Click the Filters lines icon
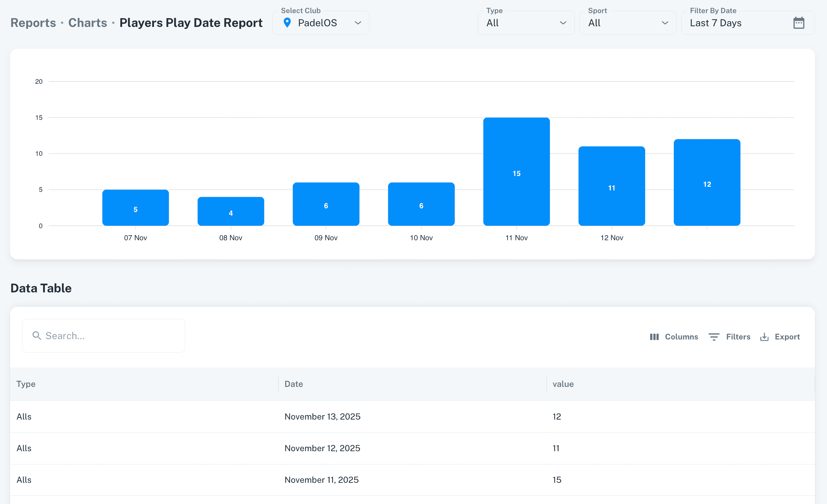This screenshot has height=504, width=827. coord(714,337)
